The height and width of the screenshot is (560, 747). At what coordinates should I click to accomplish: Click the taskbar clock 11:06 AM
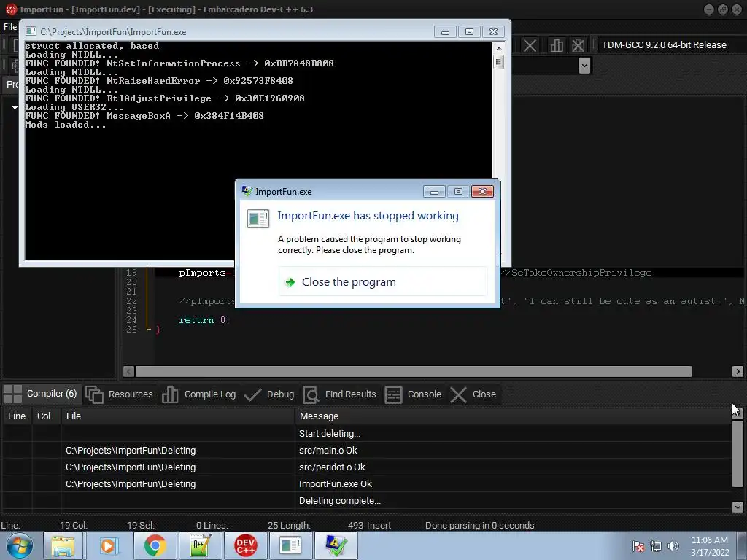pos(709,546)
